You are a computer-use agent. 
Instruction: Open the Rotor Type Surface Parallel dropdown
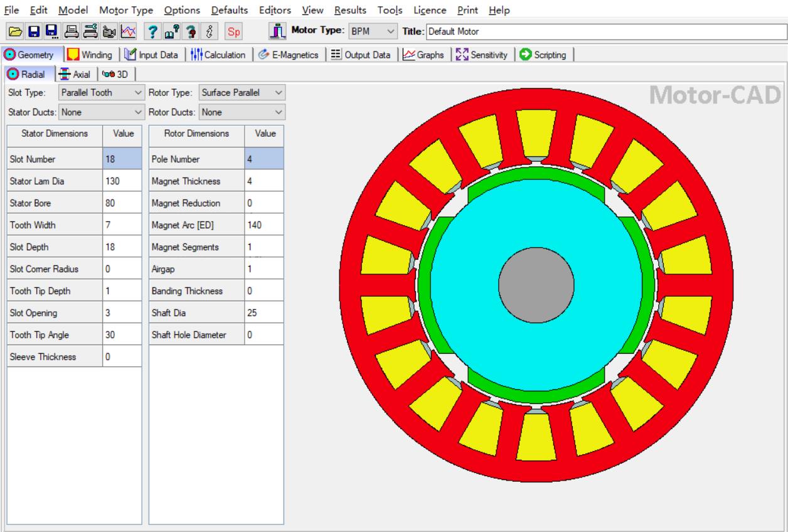click(x=242, y=93)
